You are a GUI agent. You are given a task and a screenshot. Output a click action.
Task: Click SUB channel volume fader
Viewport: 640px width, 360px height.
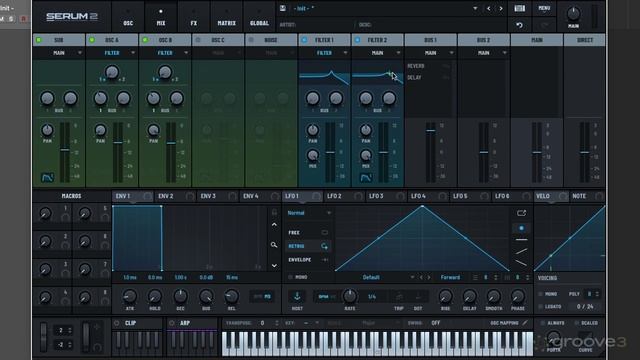click(64, 150)
